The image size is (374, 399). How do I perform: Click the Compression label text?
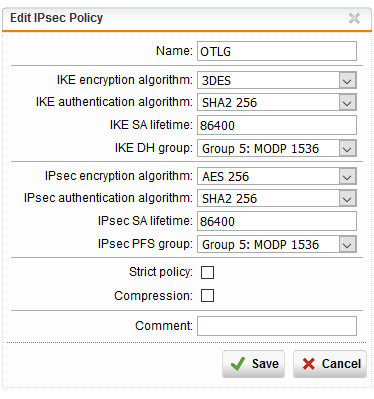153,296
